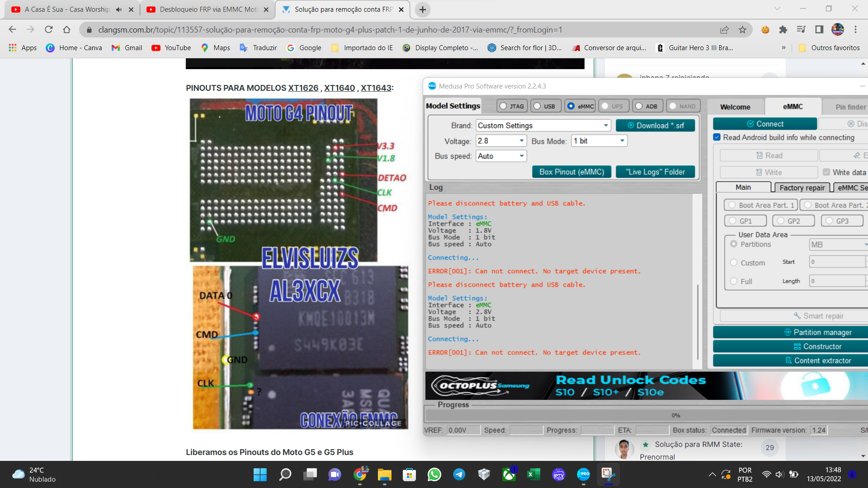Open Telegram from the taskbar
868x488 pixels.
point(459,474)
